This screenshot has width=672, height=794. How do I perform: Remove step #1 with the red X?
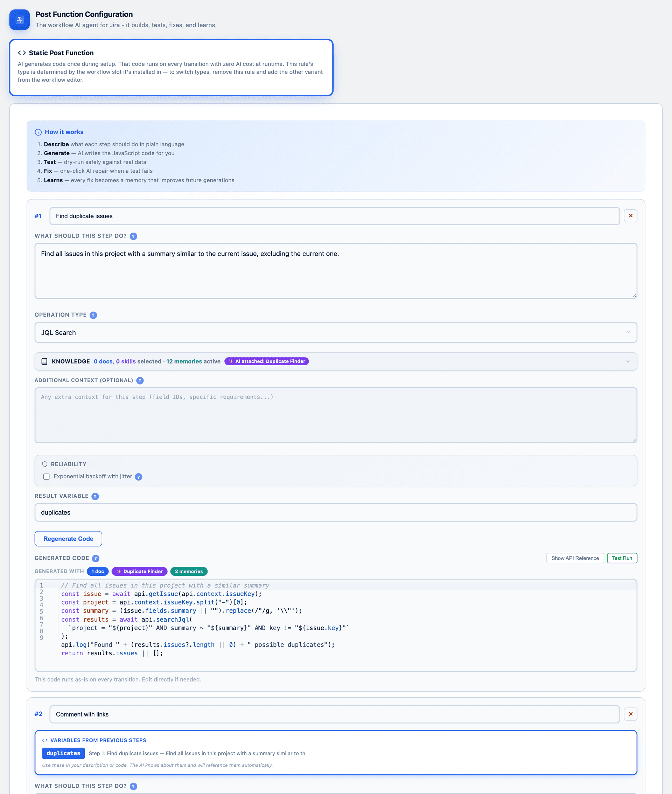coord(630,216)
